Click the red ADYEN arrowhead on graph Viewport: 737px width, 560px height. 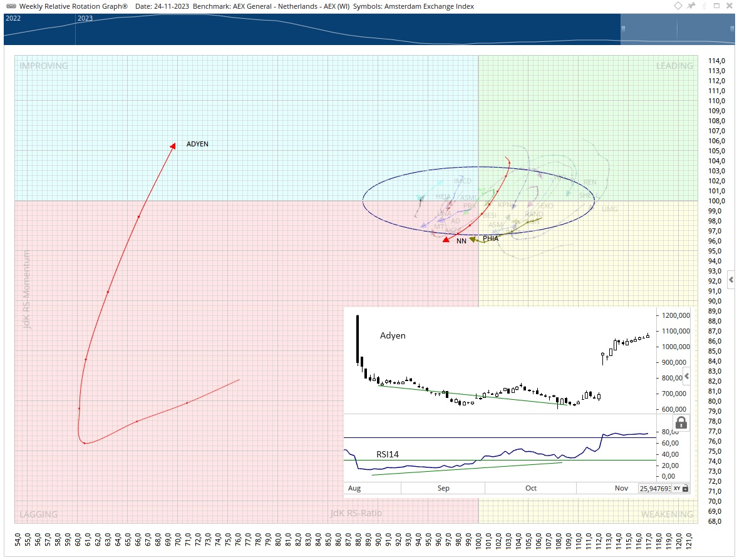172,146
